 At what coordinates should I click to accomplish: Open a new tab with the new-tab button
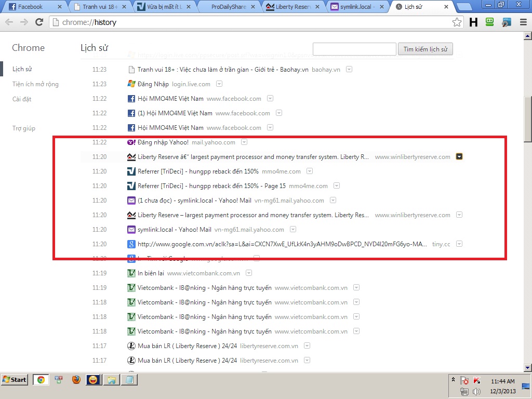point(464,7)
